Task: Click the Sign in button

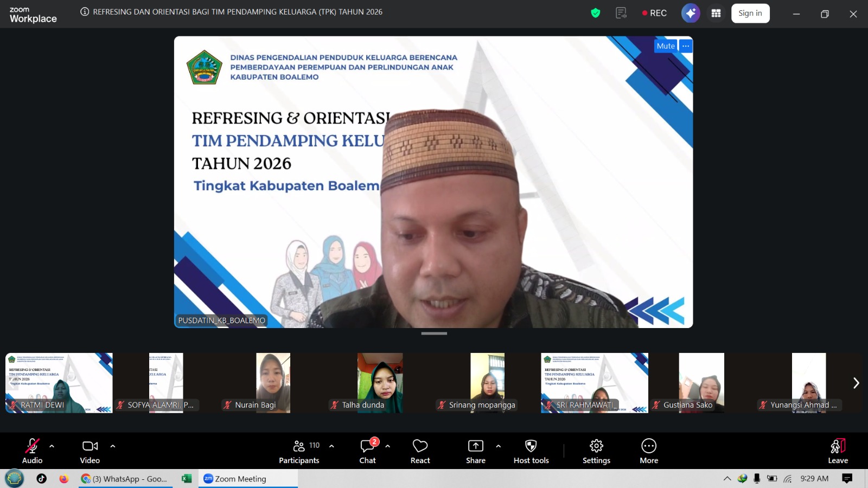Action: (x=750, y=13)
